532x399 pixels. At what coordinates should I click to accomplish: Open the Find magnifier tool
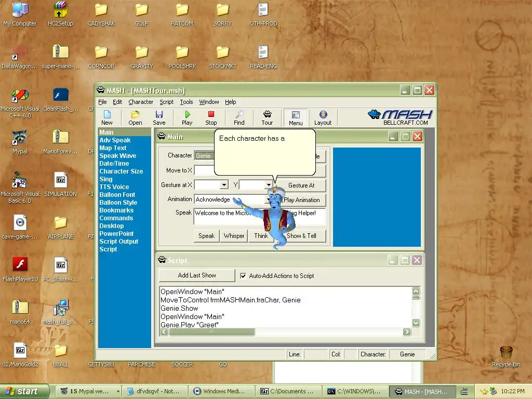pyautogui.click(x=239, y=118)
